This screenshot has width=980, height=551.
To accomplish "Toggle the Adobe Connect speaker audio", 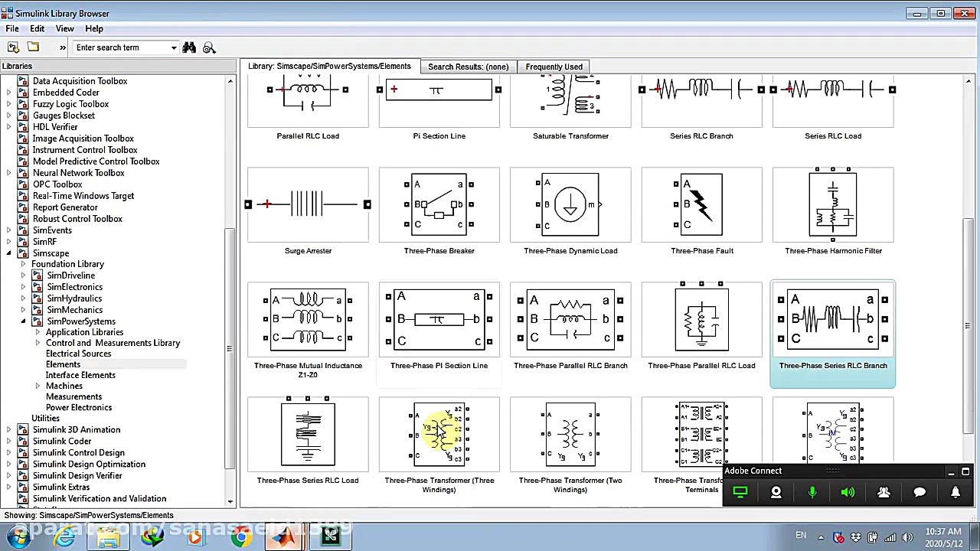I will [848, 492].
